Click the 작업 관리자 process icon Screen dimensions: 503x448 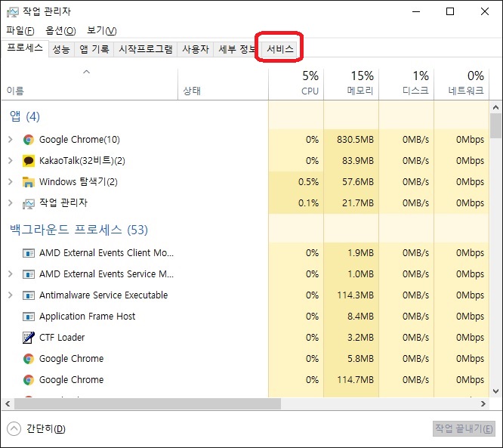(28, 203)
